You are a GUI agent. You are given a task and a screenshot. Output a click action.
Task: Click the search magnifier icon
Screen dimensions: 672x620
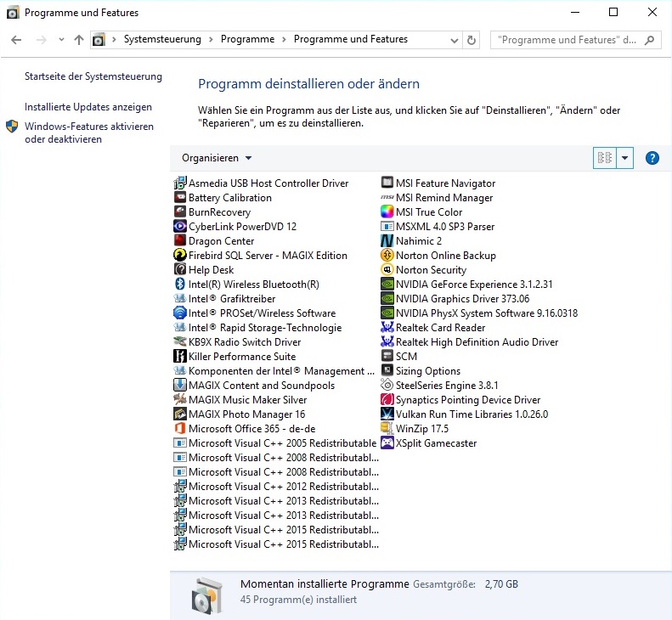point(650,40)
